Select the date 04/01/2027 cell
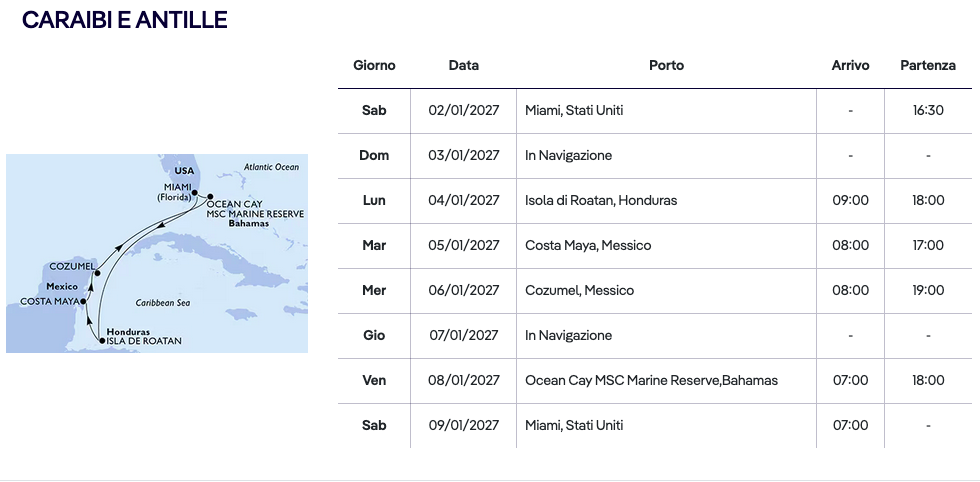 pyautogui.click(x=464, y=201)
